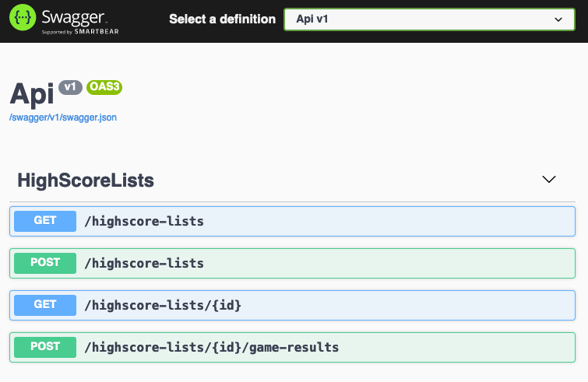Screen dimensions: 588x382
Task: Click the chevron arrow in the definition selector
Action: point(558,19)
